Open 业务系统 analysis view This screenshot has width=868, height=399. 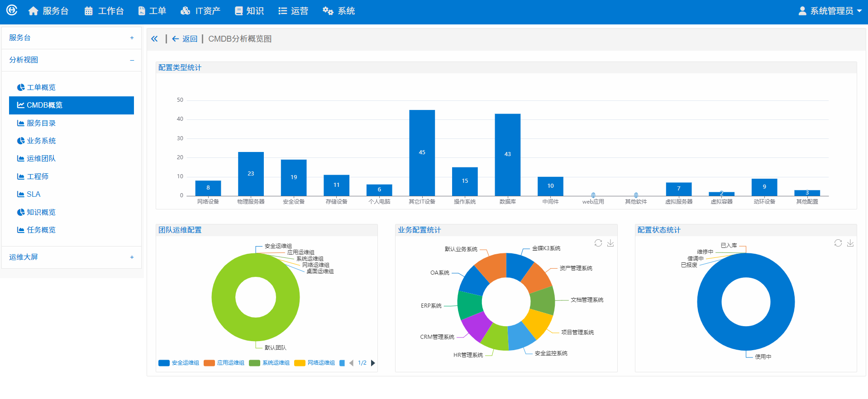[72, 141]
